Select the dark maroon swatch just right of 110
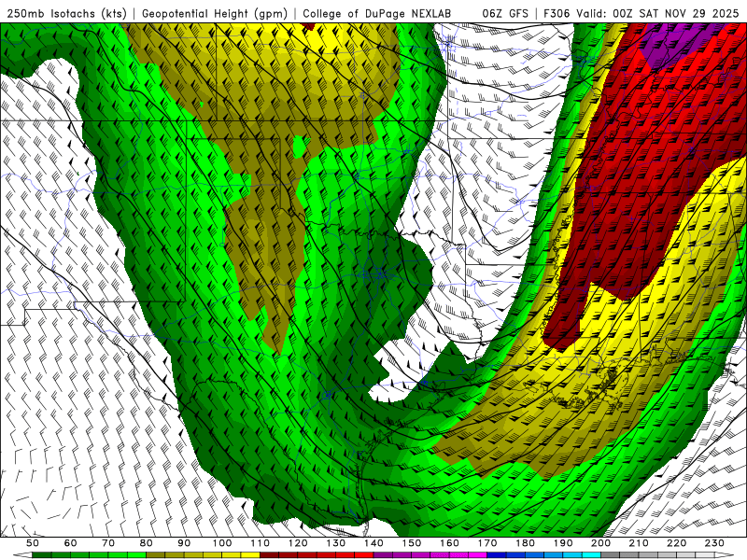 [x=269, y=555]
